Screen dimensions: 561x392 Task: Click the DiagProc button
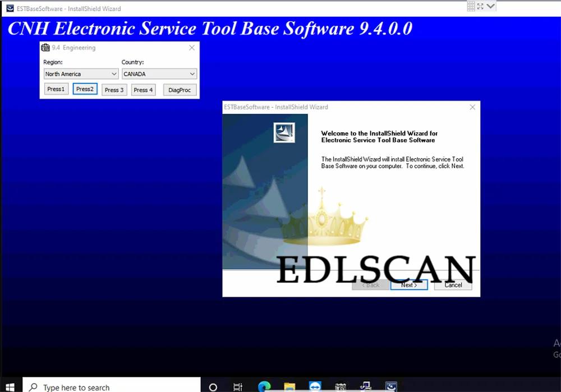point(180,90)
